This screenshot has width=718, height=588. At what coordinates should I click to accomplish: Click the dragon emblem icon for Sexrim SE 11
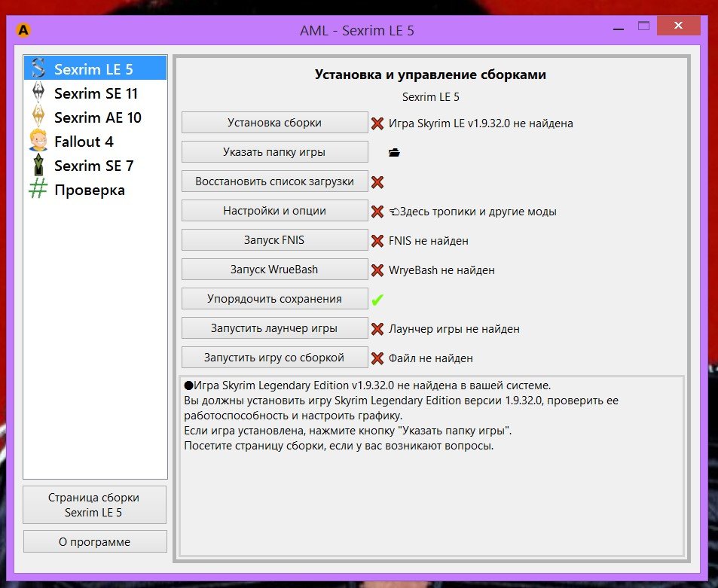[38, 93]
